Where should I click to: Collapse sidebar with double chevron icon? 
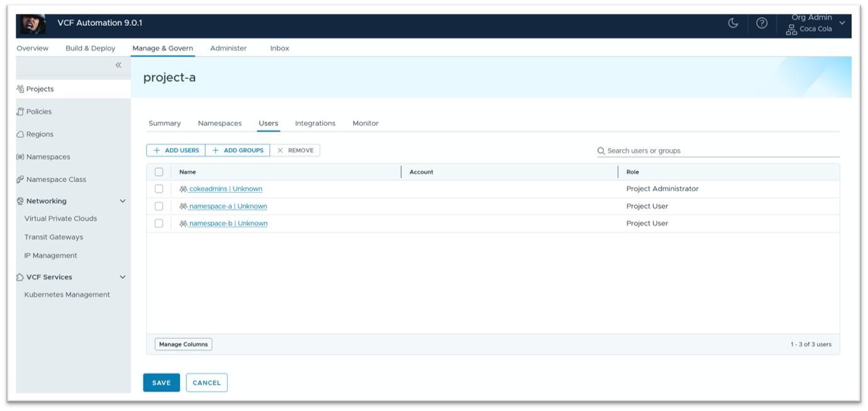pos(118,65)
